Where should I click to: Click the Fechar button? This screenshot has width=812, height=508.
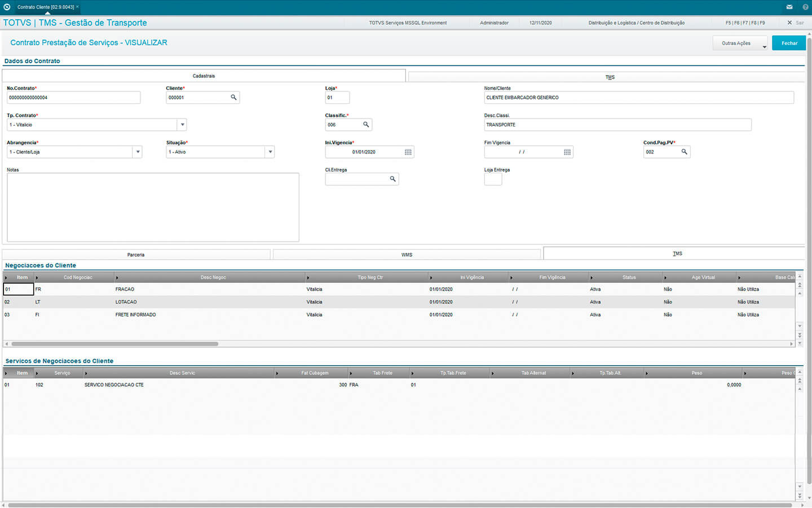(x=789, y=43)
